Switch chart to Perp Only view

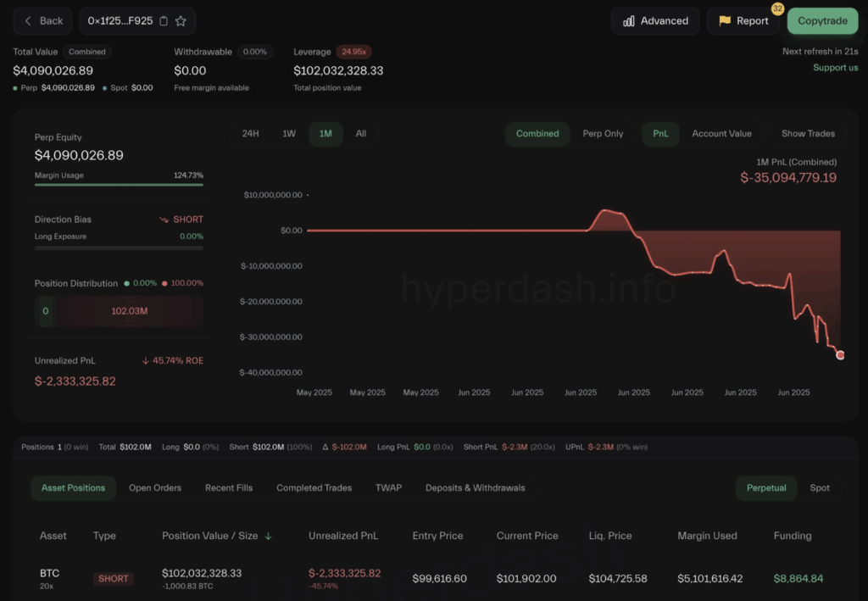[x=603, y=134]
